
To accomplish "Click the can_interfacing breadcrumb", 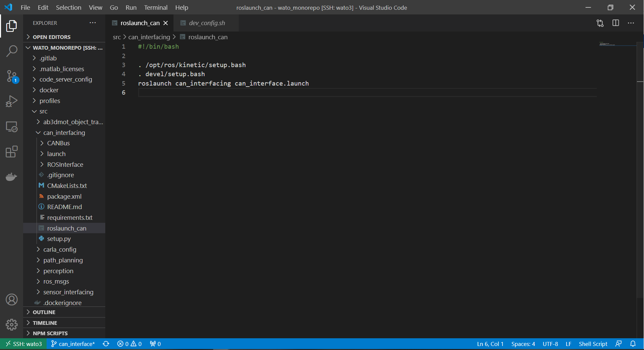I will click(x=149, y=37).
